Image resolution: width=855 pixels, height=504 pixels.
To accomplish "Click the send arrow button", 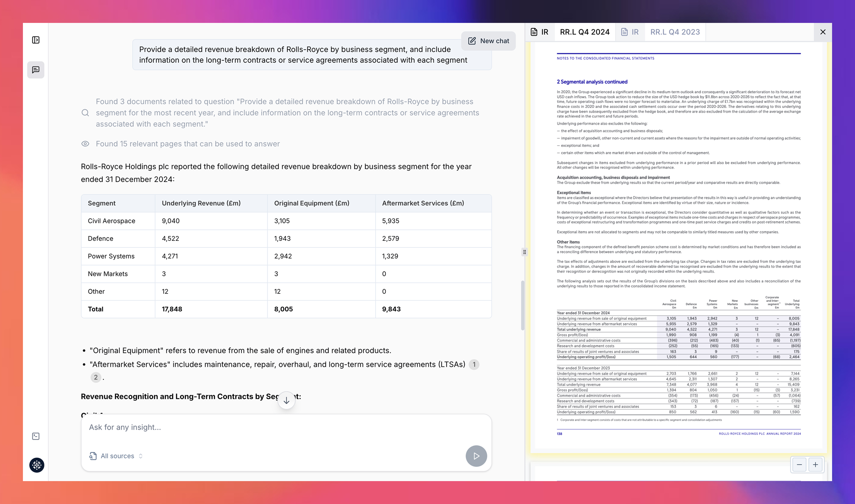I will coord(476,456).
